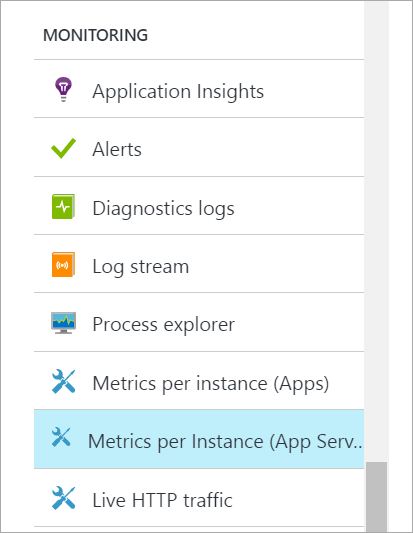
Task: Open Application Insights menu entry
Action: (199, 89)
